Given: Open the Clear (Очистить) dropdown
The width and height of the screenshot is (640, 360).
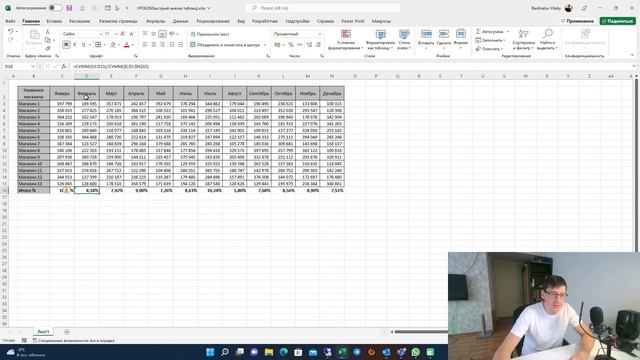Looking at the screenshot, I should 489,49.
